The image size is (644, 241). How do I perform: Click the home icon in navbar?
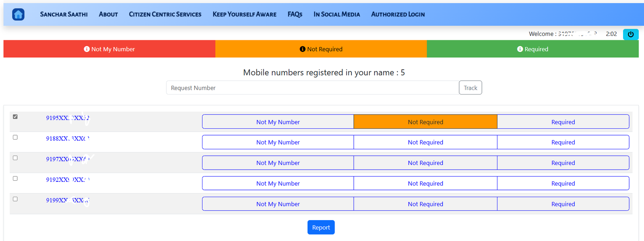pyautogui.click(x=18, y=14)
